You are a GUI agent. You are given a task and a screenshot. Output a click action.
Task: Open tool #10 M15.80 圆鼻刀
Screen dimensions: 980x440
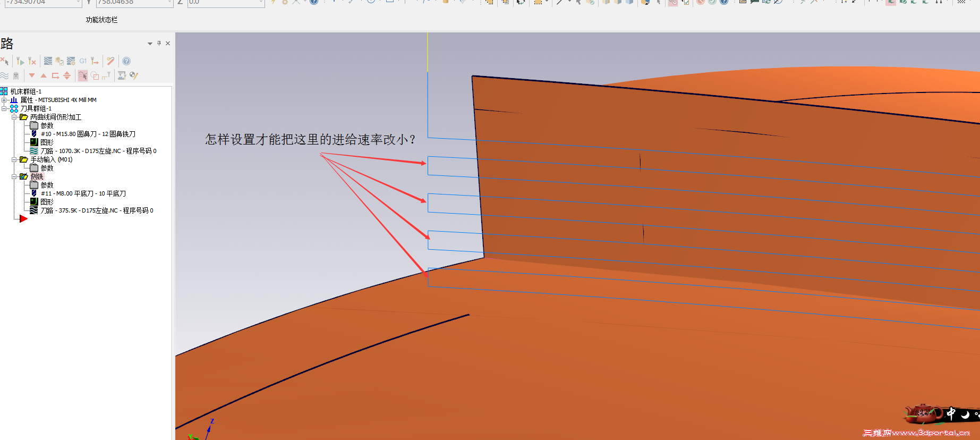[x=88, y=134]
